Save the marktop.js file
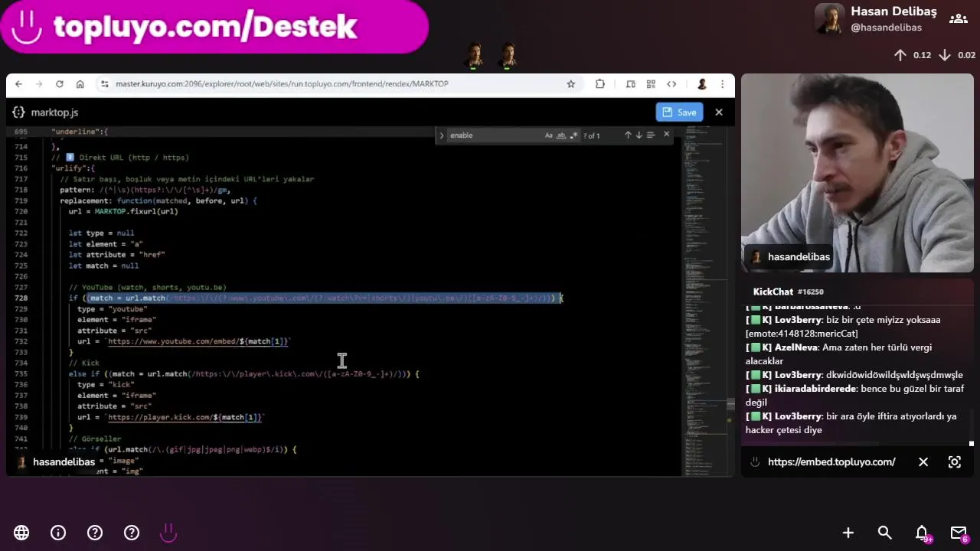 click(x=679, y=112)
